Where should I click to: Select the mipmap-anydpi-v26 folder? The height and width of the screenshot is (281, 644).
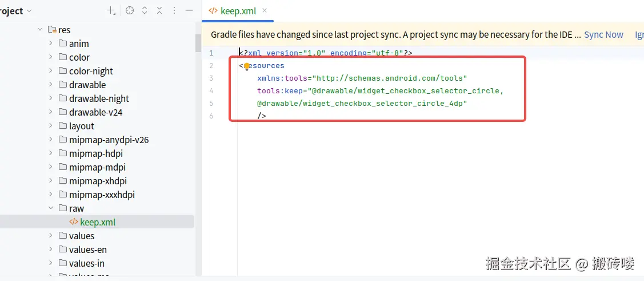pyautogui.click(x=109, y=140)
